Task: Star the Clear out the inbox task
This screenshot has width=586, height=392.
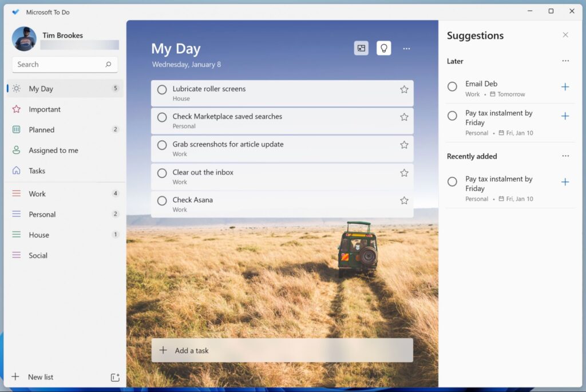Action: (x=404, y=173)
